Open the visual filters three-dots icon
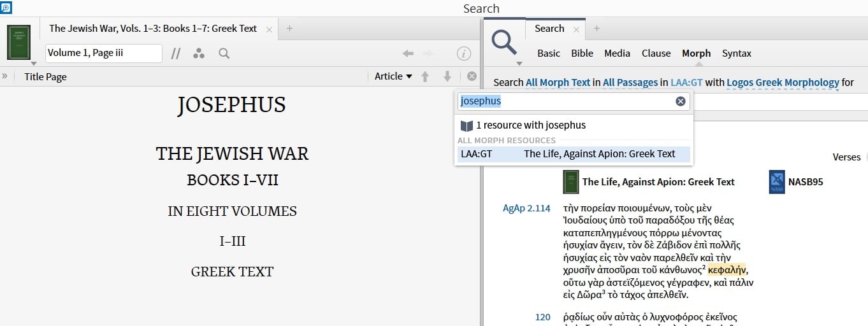The image size is (868, 326). (x=199, y=53)
